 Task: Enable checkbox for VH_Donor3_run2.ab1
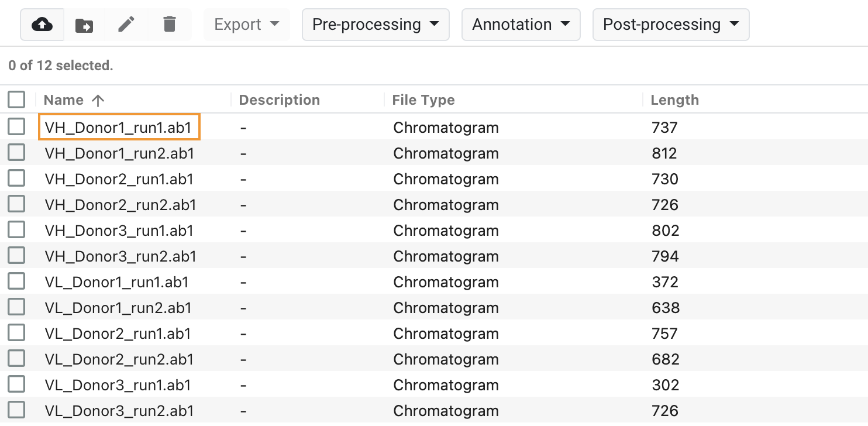[x=16, y=256]
